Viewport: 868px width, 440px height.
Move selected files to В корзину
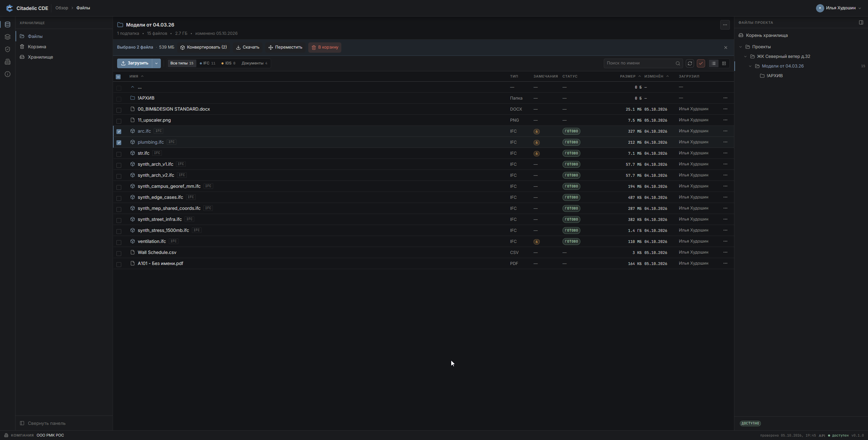[325, 47]
